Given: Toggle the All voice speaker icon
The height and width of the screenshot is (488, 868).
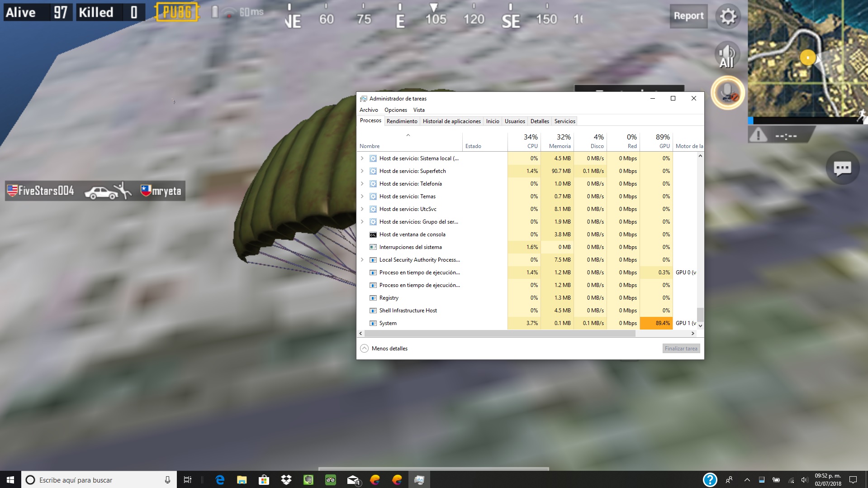Looking at the screenshot, I should 727,55.
